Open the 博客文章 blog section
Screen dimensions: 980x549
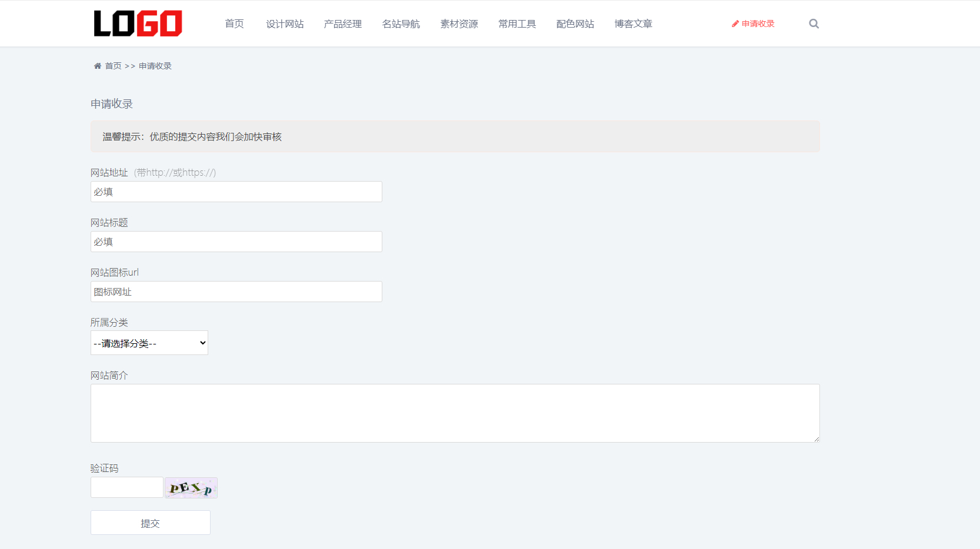coord(633,24)
